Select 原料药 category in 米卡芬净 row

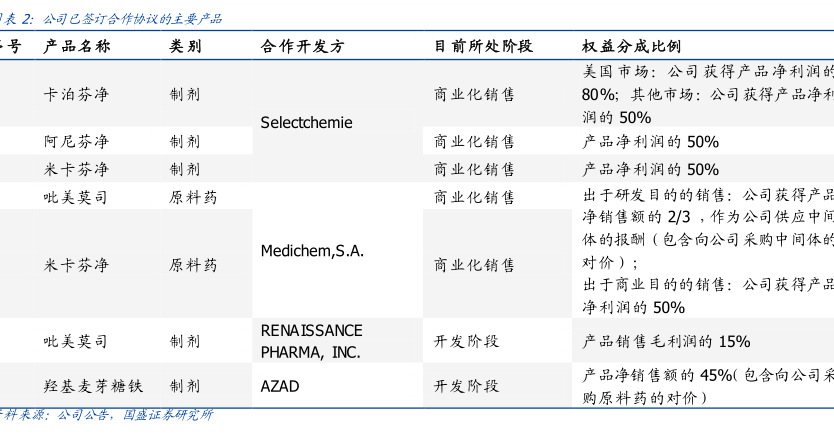[193, 265]
